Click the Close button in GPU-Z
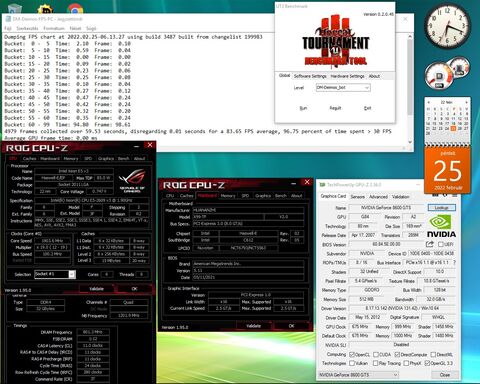This screenshot has width=480, height=384. point(445,375)
